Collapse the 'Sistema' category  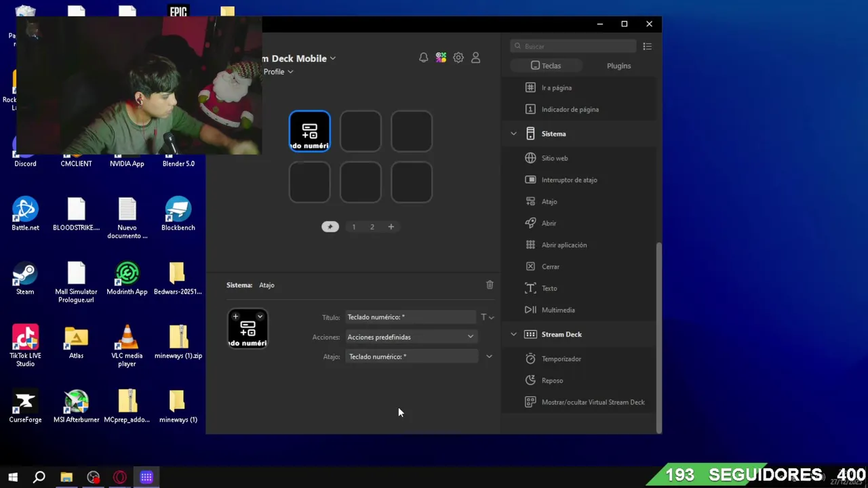pos(513,134)
